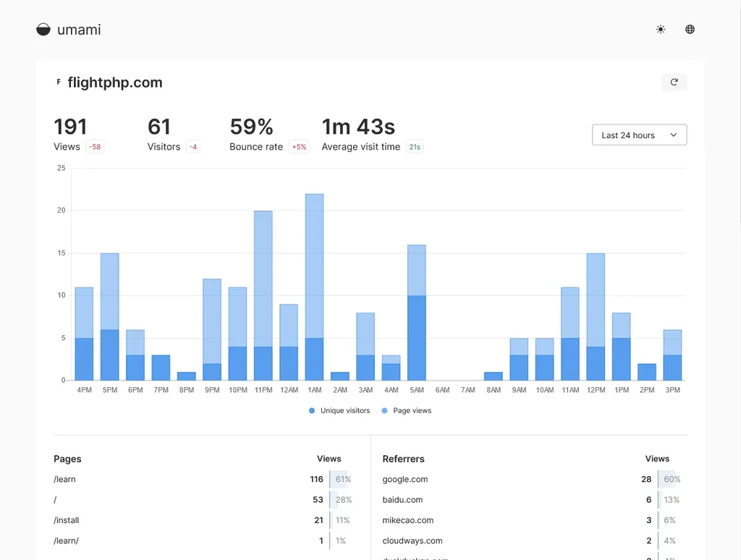Click the -58 views change badge

[x=95, y=147]
